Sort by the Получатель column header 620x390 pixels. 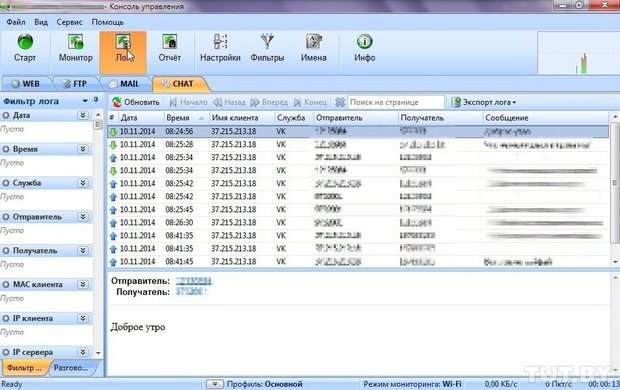click(440, 118)
